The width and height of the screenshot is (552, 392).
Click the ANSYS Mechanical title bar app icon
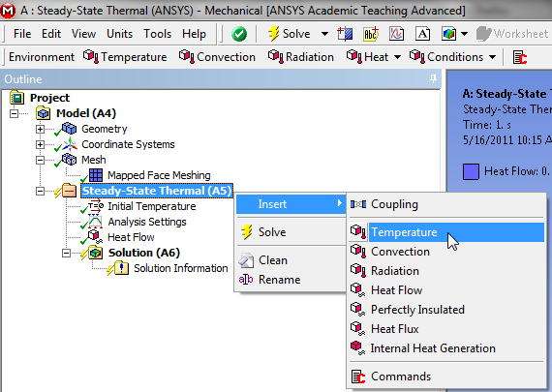pos(8,11)
